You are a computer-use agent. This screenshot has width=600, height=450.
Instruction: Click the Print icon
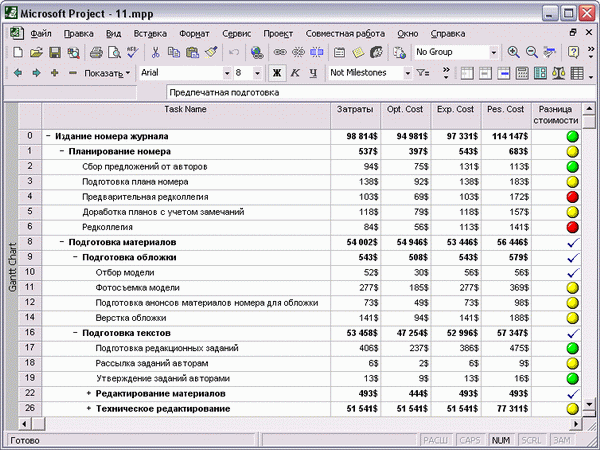point(96,52)
